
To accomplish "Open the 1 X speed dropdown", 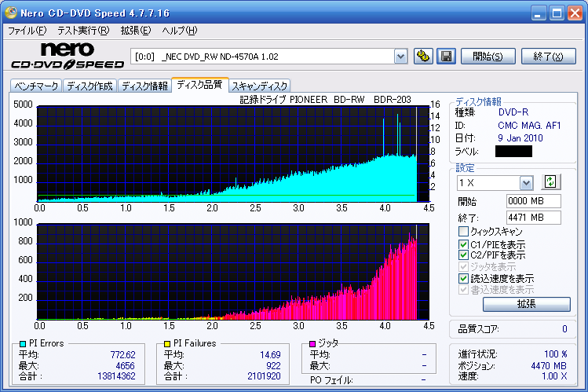I will [x=526, y=183].
